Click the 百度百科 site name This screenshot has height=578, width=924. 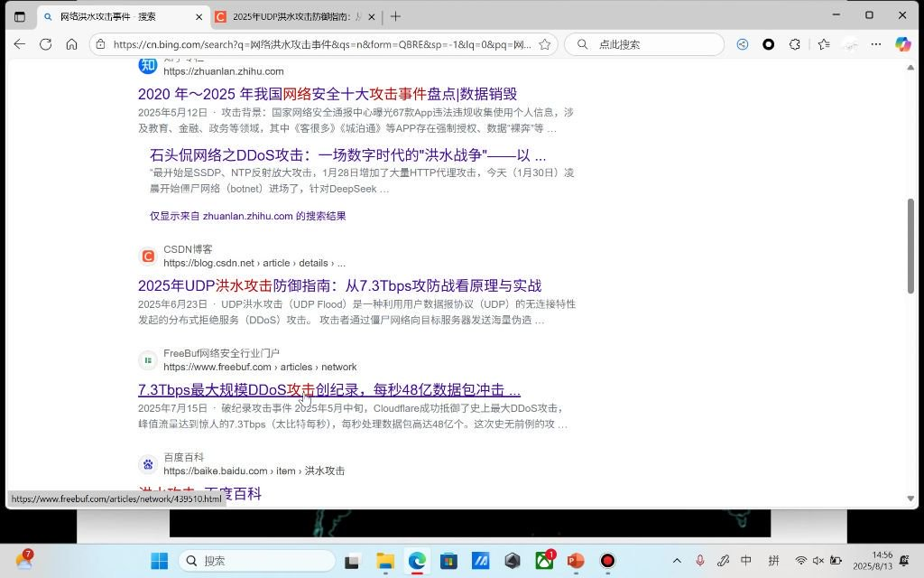pyautogui.click(x=184, y=457)
